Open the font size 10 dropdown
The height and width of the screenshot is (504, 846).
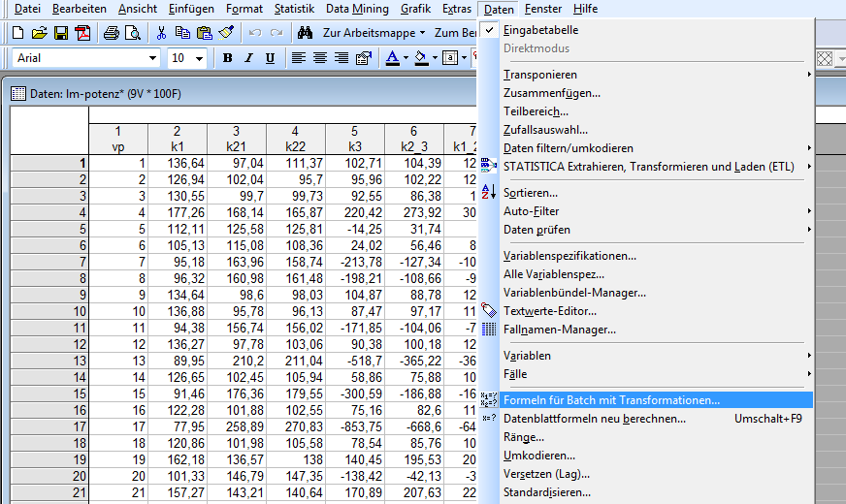tap(199, 58)
